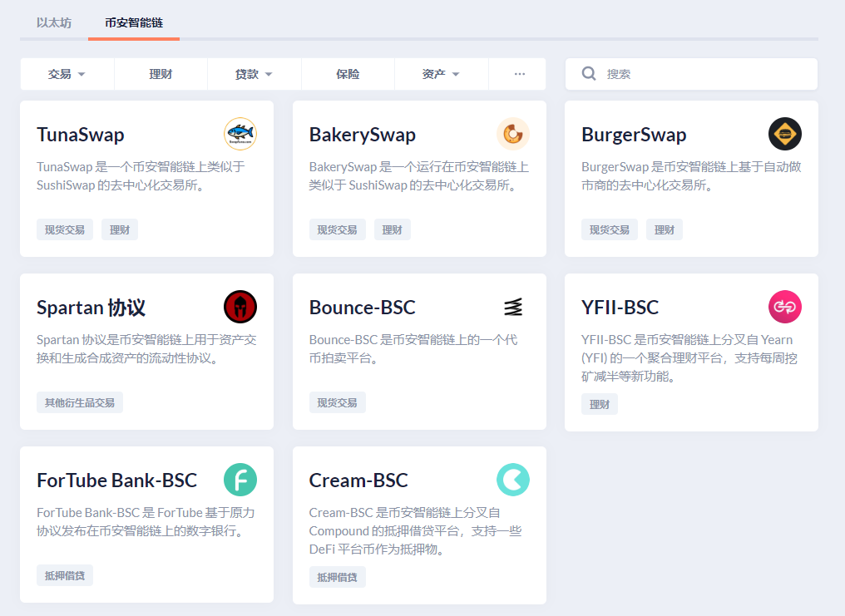Click the ForTube Bank-BSC description text
This screenshot has width=845, height=616.
146,522
